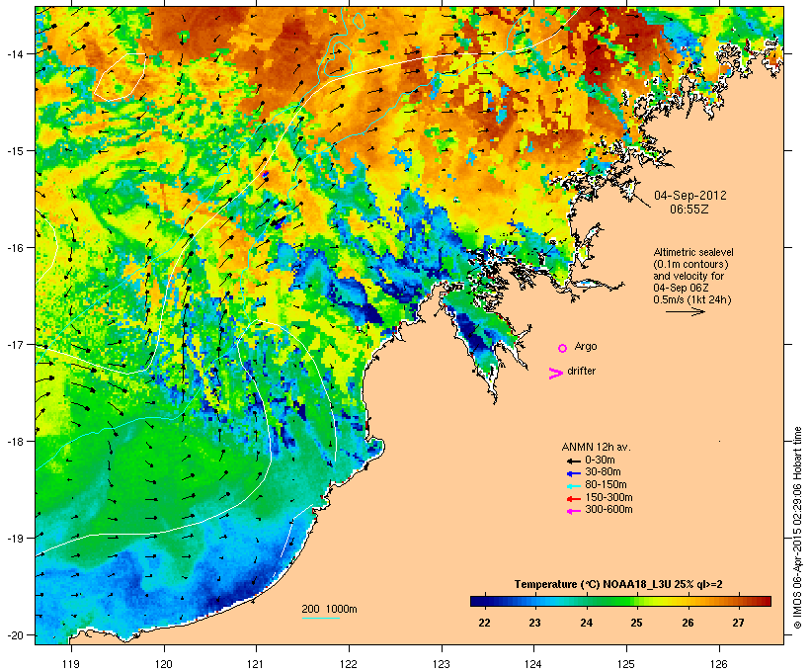Click the colorbar tick label '22'
The image size is (810, 672).
484,623
